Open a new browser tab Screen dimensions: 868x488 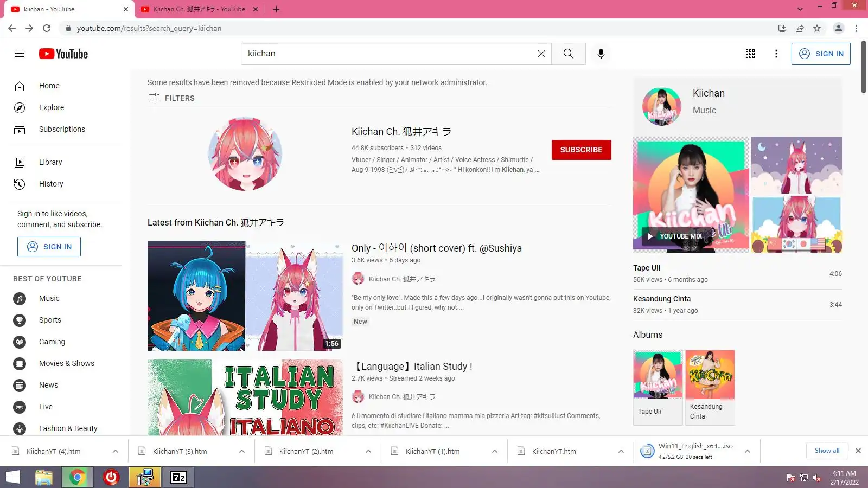click(276, 9)
